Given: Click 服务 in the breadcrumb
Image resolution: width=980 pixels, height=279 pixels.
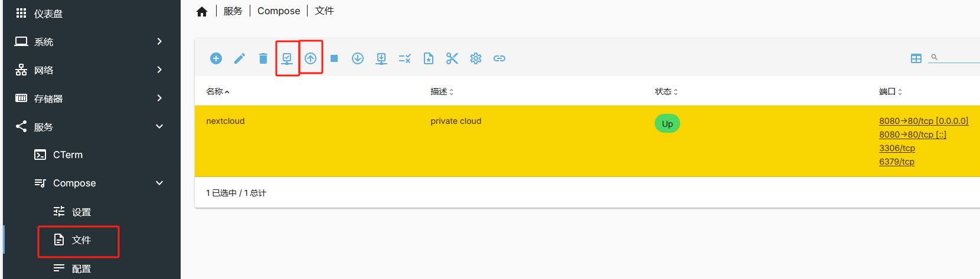Looking at the screenshot, I should click(x=233, y=11).
